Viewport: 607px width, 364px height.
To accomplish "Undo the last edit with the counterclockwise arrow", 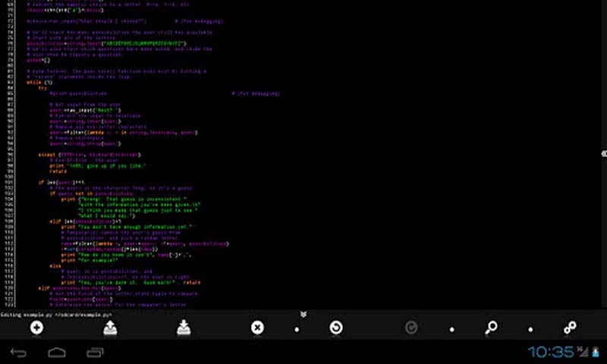I will tap(336, 328).
